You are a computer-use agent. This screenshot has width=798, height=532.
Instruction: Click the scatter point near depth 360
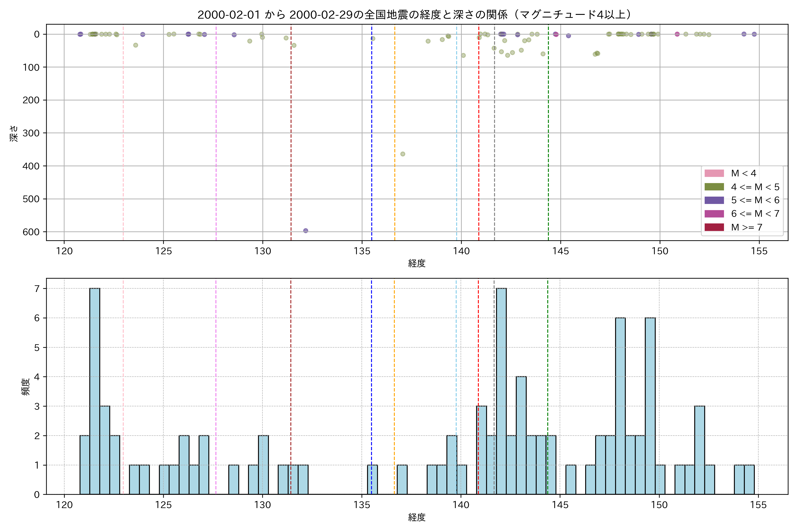pos(403,154)
